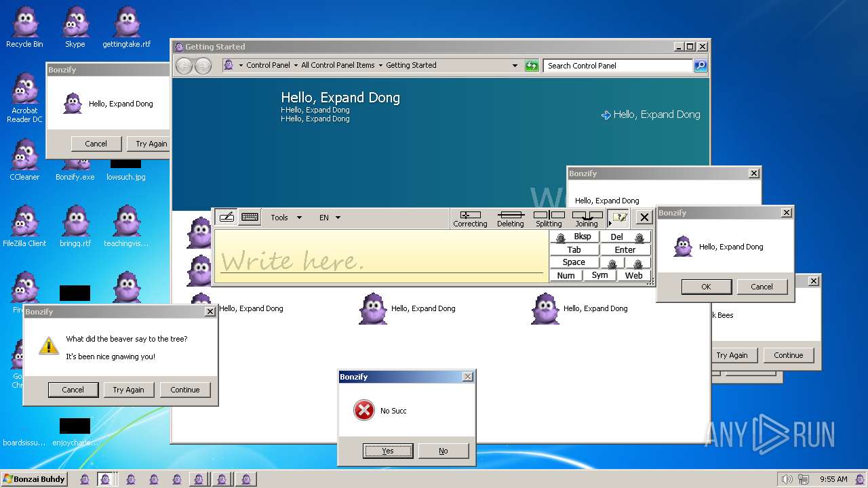
Task: Open network status tray icon
Action: tap(803, 479)
